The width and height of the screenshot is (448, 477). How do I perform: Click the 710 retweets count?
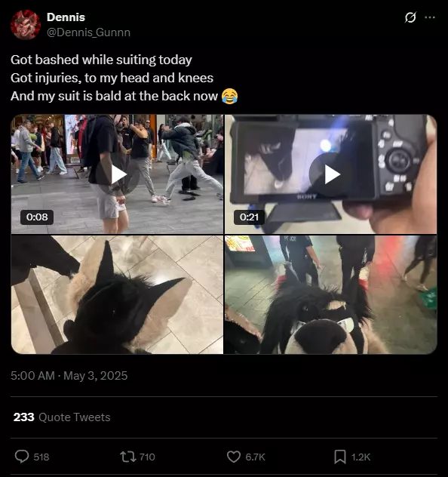[x=147, y=457]
